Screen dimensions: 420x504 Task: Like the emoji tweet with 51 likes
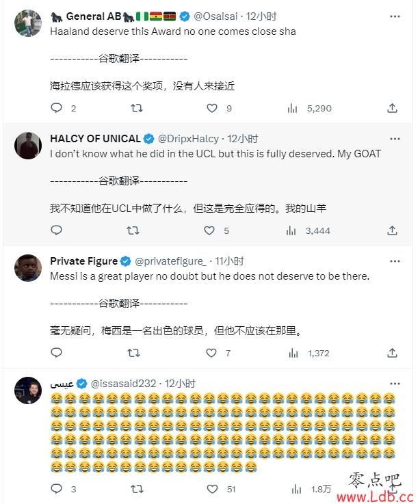pos(212,489)
